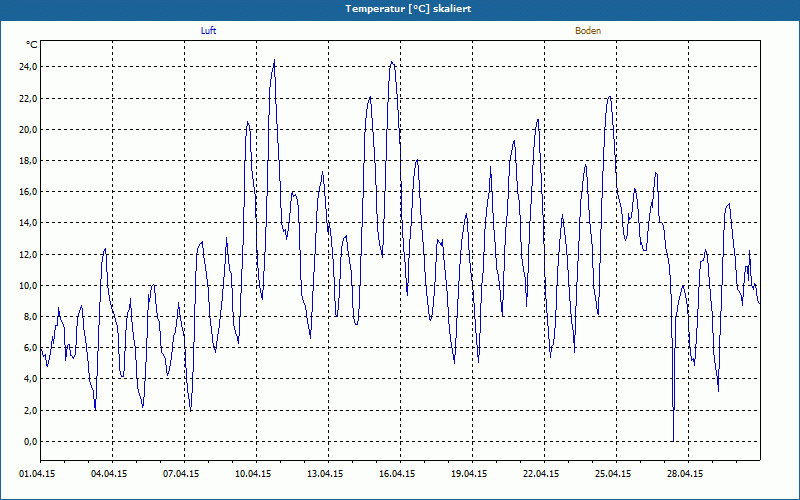
Task: Select the 18,0 y-axis value
Action: coord(28,161)
